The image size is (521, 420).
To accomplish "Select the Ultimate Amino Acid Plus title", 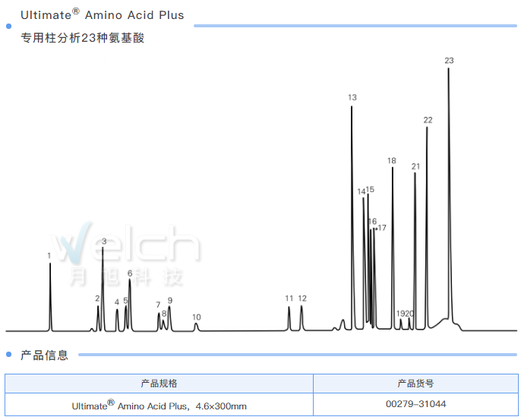I will pyautogui.click(x=102, y=14).
